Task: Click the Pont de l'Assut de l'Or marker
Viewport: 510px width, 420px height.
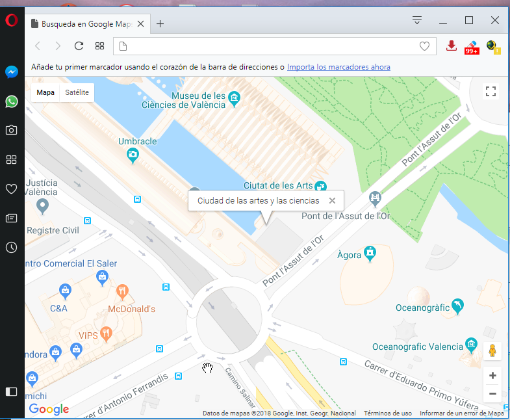Action: coord(375,198)
